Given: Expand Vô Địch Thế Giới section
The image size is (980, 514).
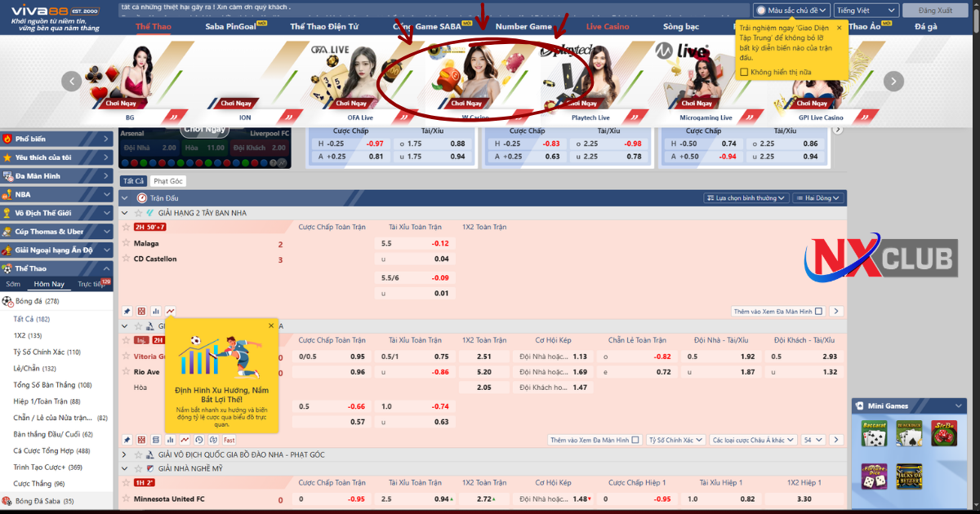Looking at the screenshot, I should pyautogui.click(x=56, y=213).
